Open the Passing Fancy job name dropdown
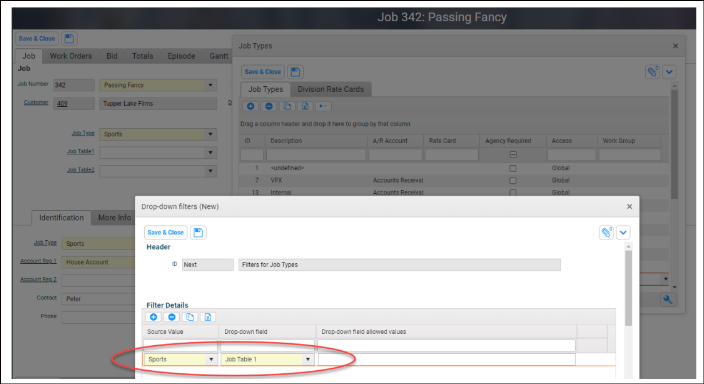Screen dimensions: 704x384 (x=211, y=85)
